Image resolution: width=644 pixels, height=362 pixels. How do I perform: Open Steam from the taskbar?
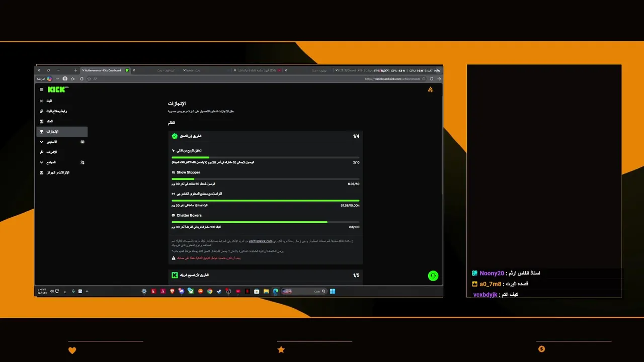219,291
